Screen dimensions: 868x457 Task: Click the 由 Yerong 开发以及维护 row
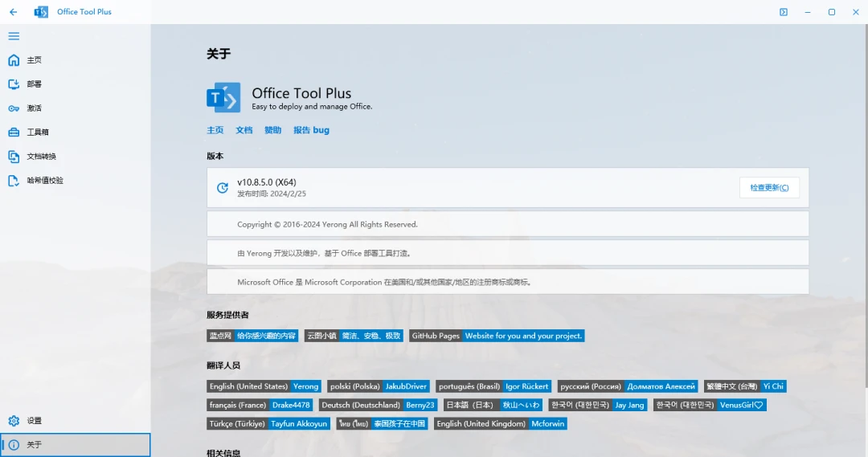(508, 253)
